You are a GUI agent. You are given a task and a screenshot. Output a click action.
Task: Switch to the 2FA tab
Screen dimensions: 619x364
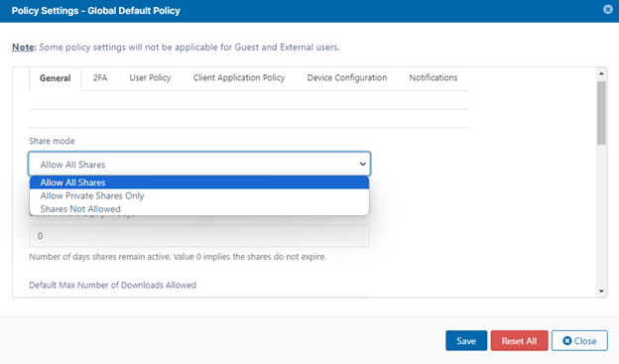(x=100, y=77)
